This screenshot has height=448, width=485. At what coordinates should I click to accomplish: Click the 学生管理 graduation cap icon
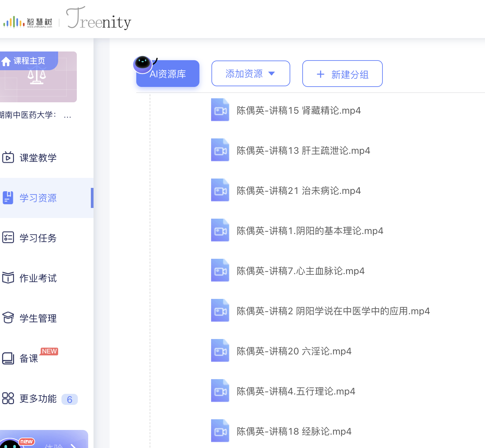8,318
